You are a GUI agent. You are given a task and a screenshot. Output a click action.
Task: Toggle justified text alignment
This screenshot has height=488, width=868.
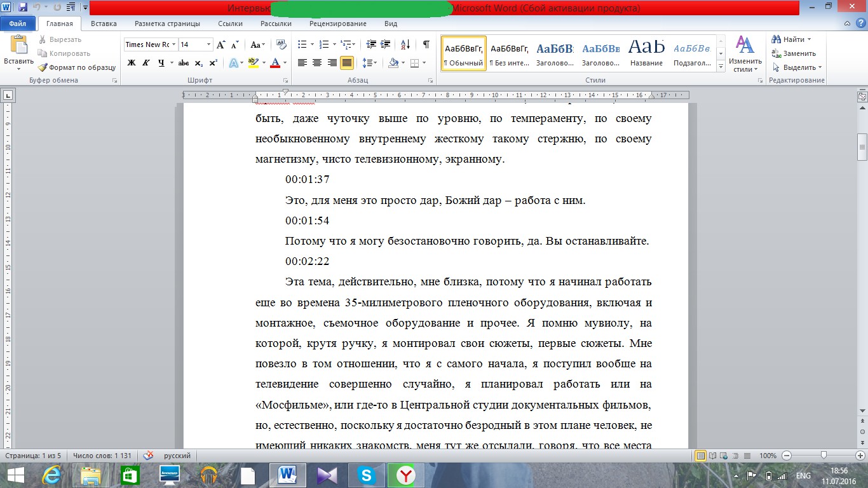click(347, 63)
